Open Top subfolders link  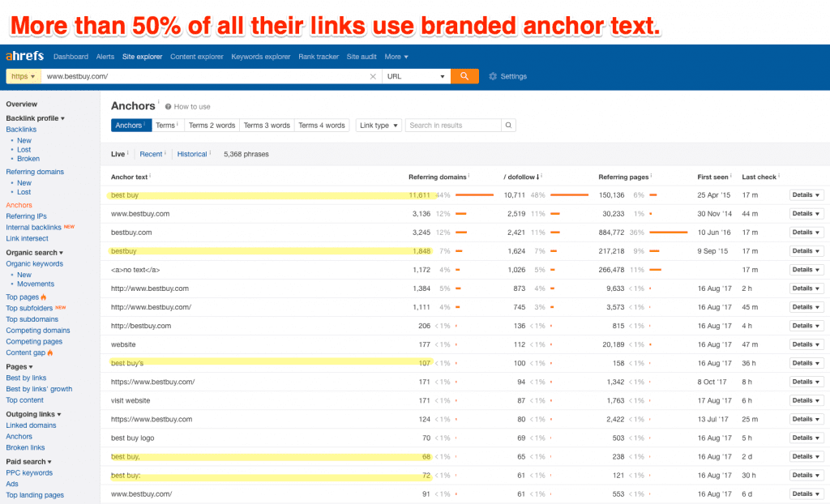(x=29, y=308)
